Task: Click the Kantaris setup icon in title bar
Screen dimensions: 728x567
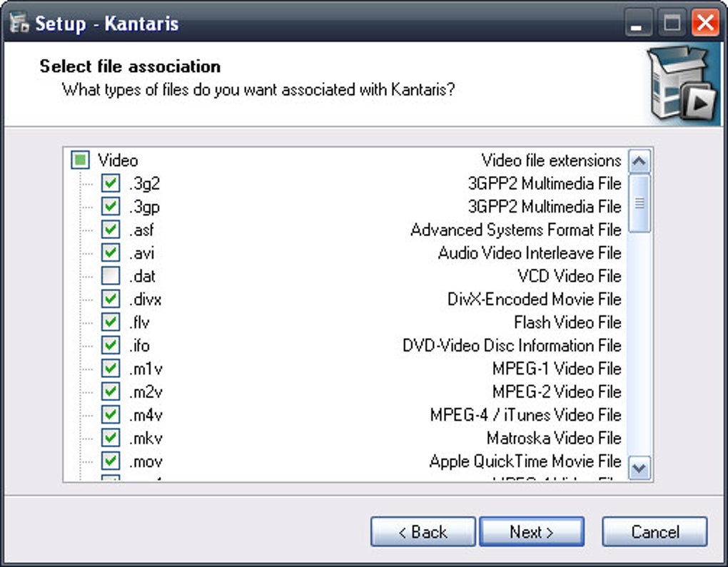Action: tap(19, 23)
